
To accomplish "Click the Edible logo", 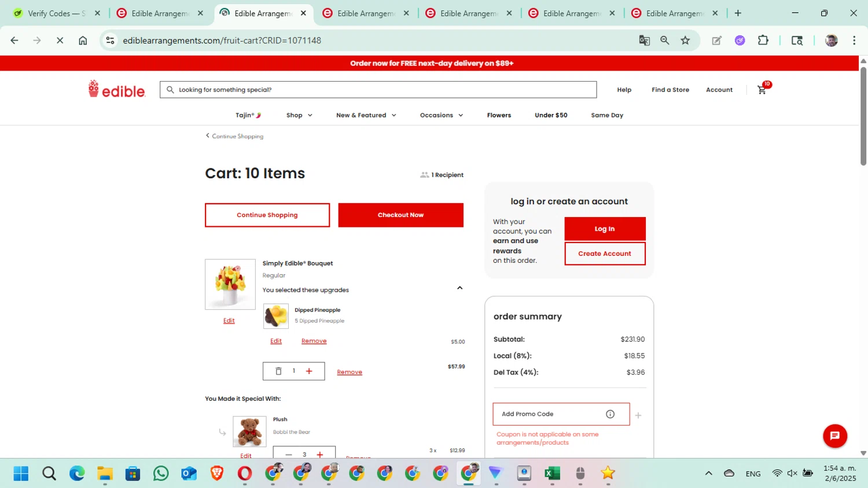I will (116, 89).
